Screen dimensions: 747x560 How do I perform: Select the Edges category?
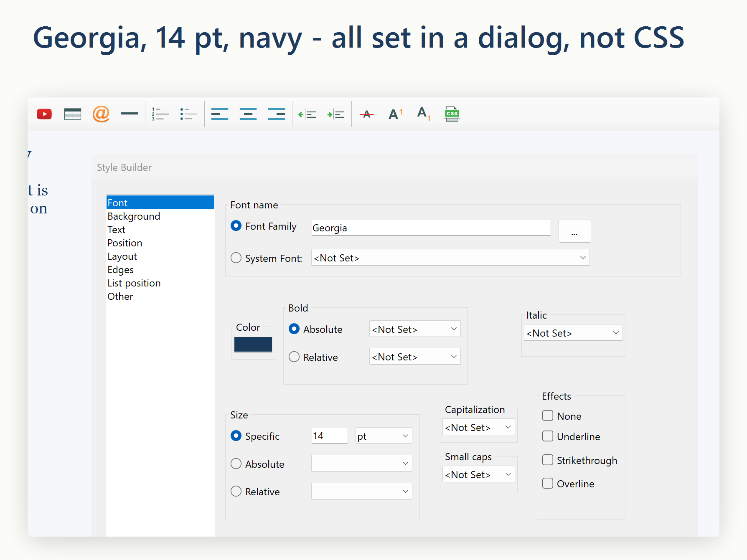pyautogui.click(x=160, y=269)
